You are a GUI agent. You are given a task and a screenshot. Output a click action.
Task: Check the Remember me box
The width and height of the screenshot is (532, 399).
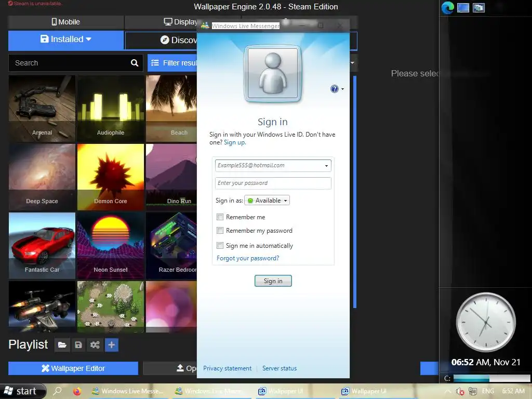[220, 217]
